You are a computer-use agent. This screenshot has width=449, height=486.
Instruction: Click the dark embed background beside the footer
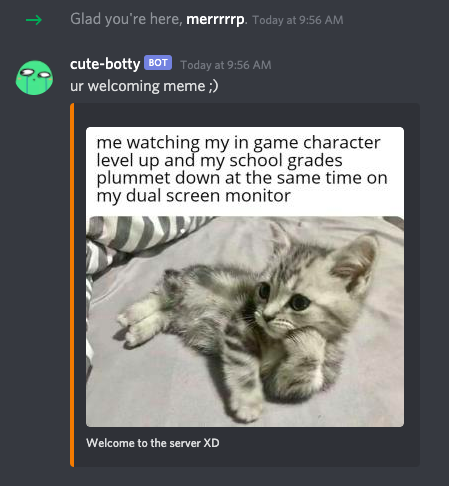[317, 445]
